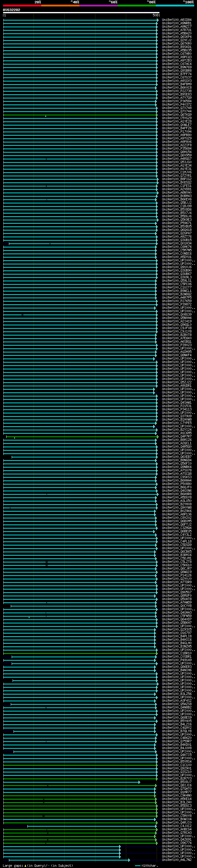Viewport: 197px width, 868px height.
Task: Click the UniRef100_C6THR0 label
Action: [177, 54]
